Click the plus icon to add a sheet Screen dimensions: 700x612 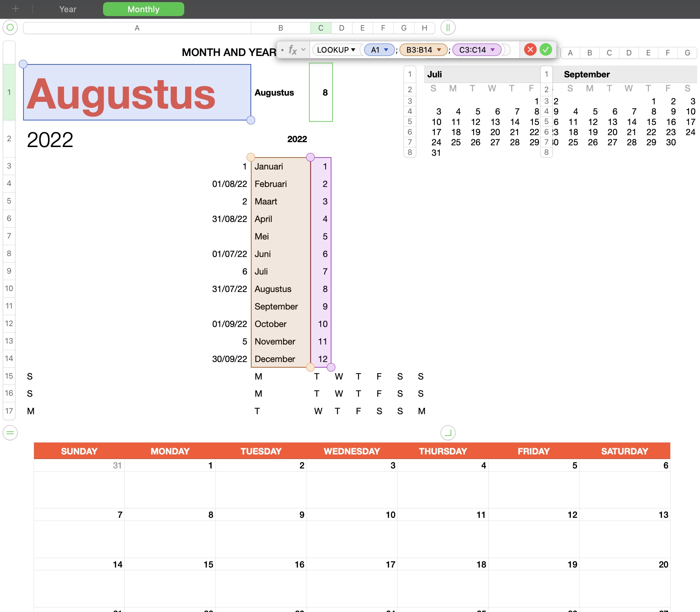click(15, 9)
